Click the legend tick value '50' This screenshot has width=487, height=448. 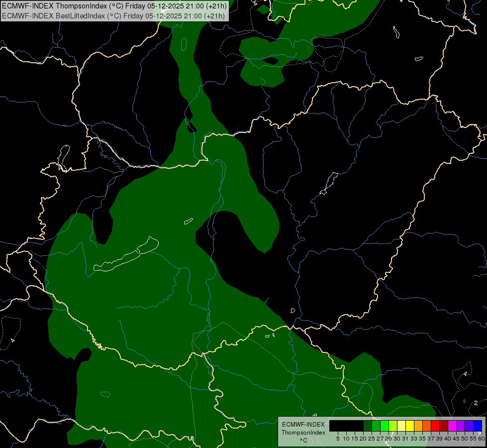click(x=465, y=439)
